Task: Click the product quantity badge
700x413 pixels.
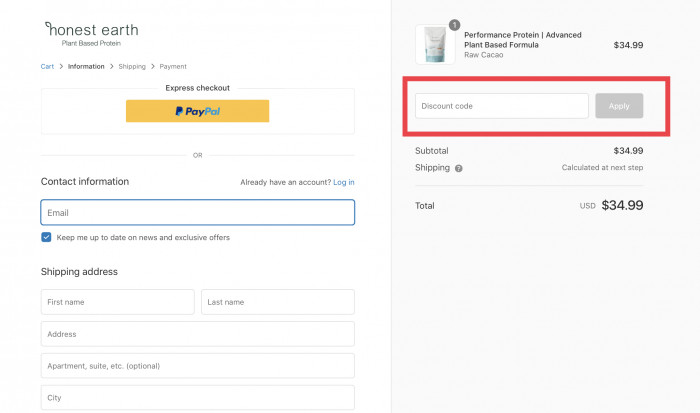Action: pos(454,25)
